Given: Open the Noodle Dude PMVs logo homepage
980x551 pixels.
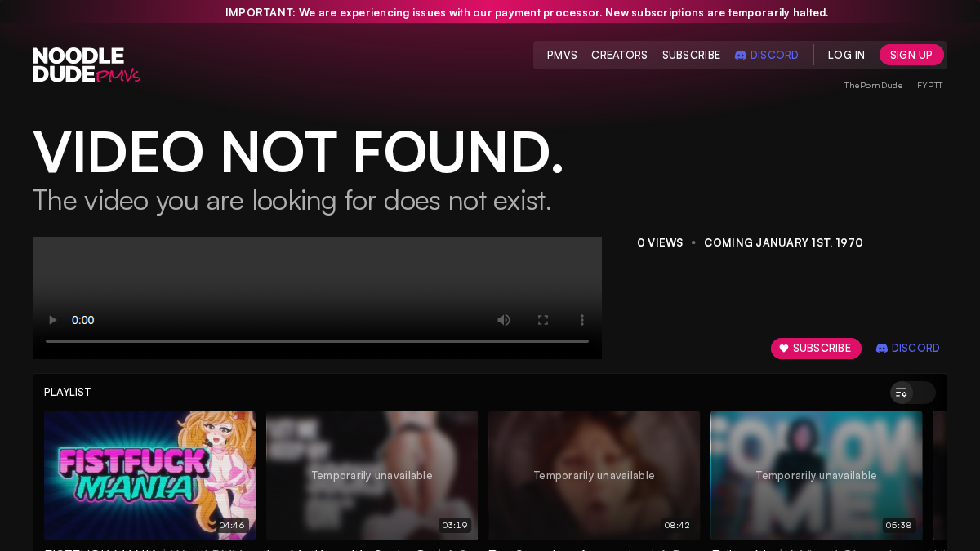Looking at the screenshot, I should (87, 65).
